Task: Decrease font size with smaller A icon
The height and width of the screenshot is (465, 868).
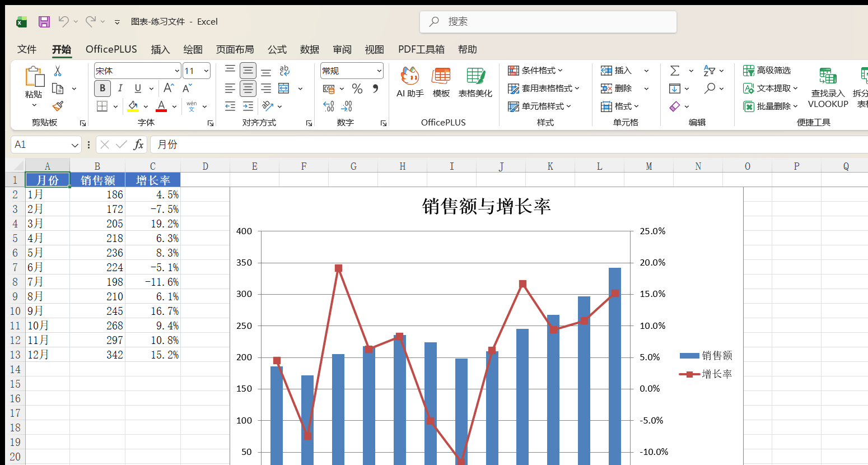Action: (x=187, y=88)
